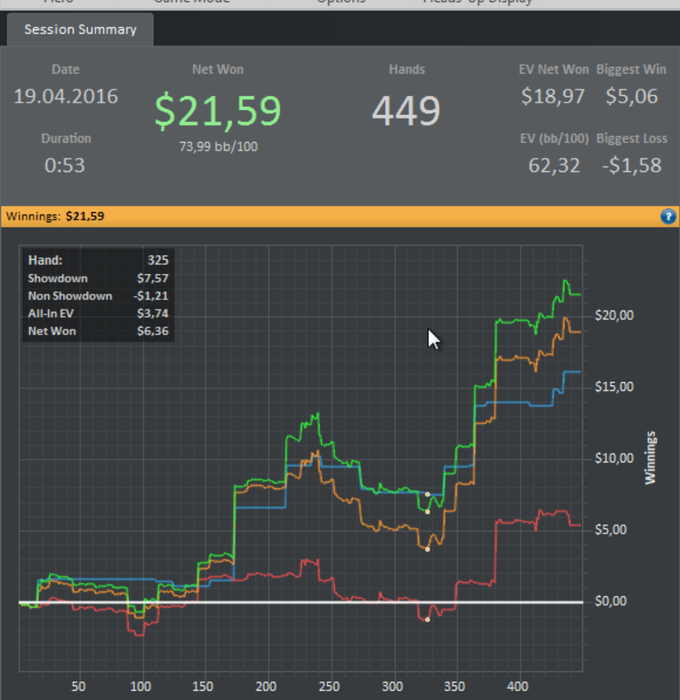Viewport: 680px width, 700px height.
Task: Click the session date 19.04.2016
Action: (x=66, y=96)
